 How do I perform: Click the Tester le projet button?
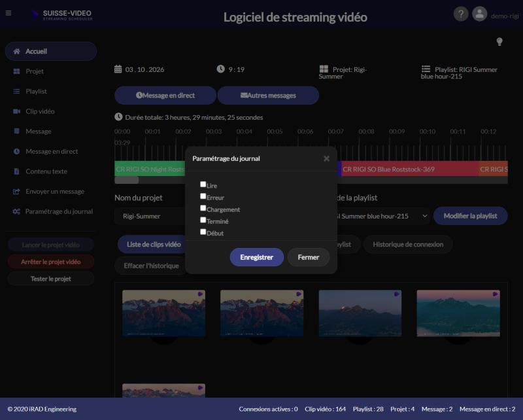point(51,279)
